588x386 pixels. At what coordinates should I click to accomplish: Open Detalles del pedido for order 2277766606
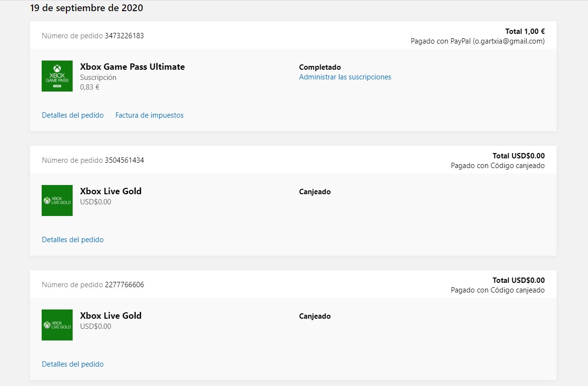pos(73,364)
